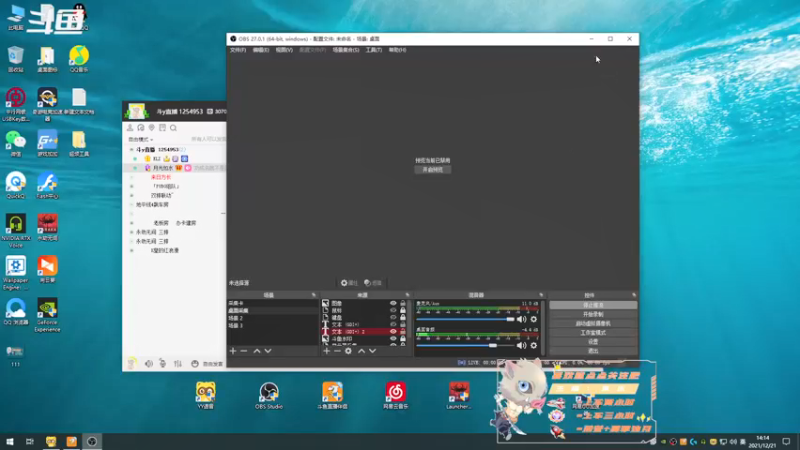This screenshot has height=450, width=800.
Task: Click the 开启预览 button in the preview
Action: [433, 170]
